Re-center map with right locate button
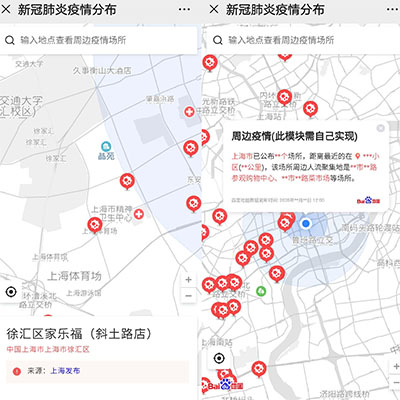 219,358
